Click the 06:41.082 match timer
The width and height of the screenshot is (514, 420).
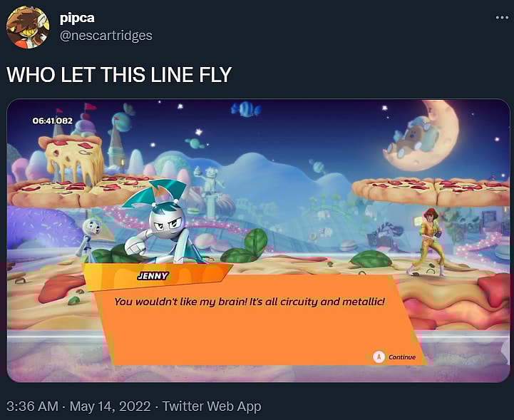point(53,121)
